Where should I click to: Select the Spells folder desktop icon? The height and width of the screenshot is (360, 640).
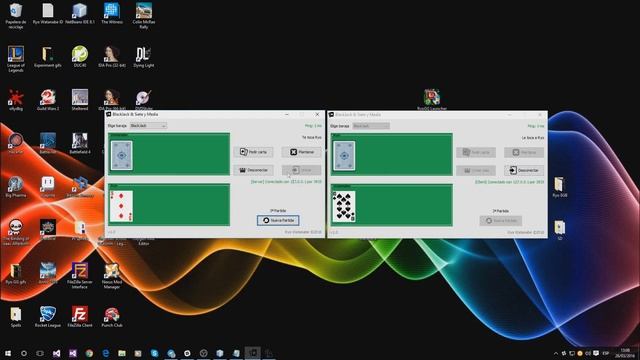click(16, 317)
